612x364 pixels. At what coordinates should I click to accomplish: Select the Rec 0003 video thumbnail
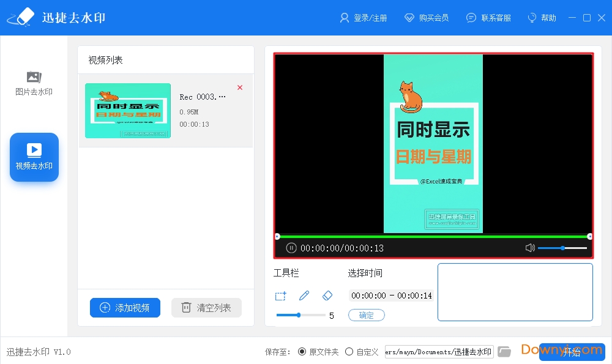127,111
